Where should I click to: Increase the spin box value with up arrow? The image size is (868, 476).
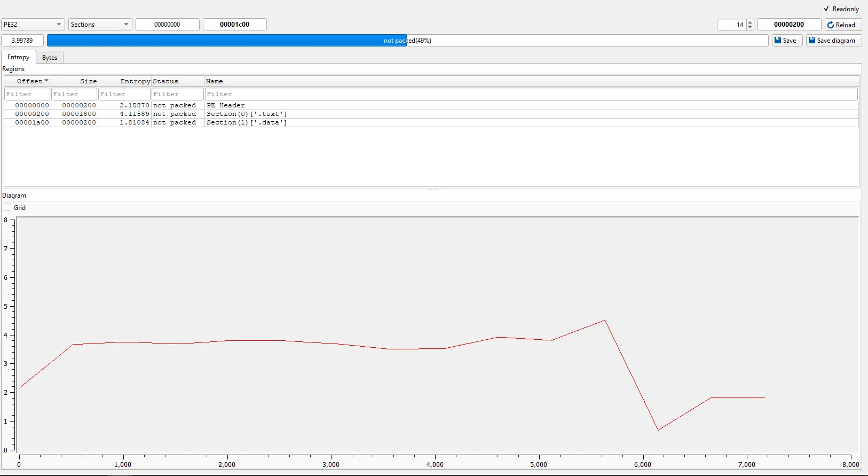(750, 22)
